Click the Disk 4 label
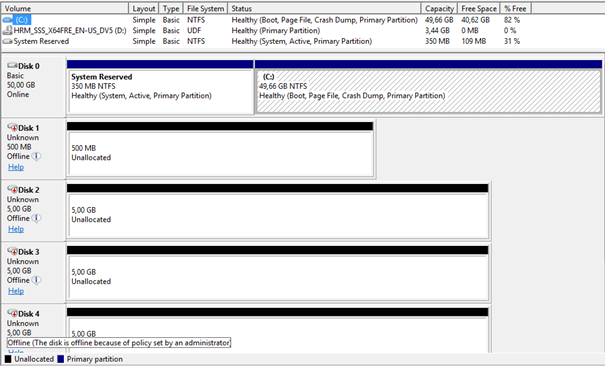This screenshot has width=605, height=366. coord(29,314)
